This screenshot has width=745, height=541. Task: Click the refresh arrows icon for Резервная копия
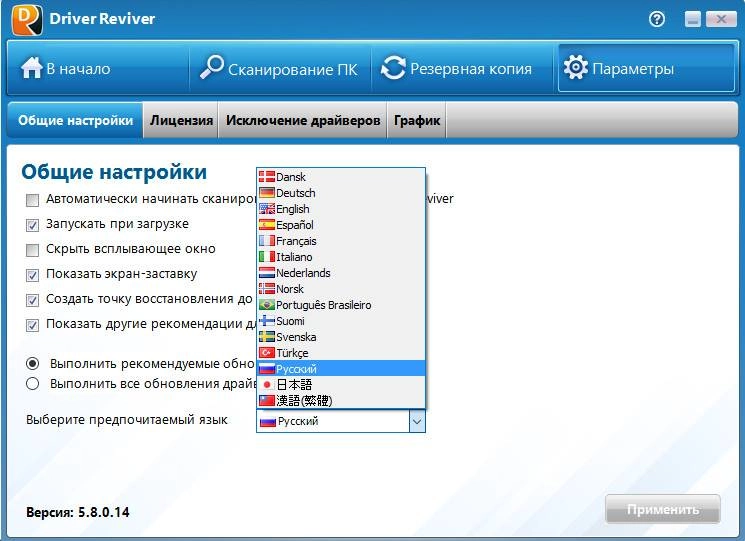[x=393, y=68]
